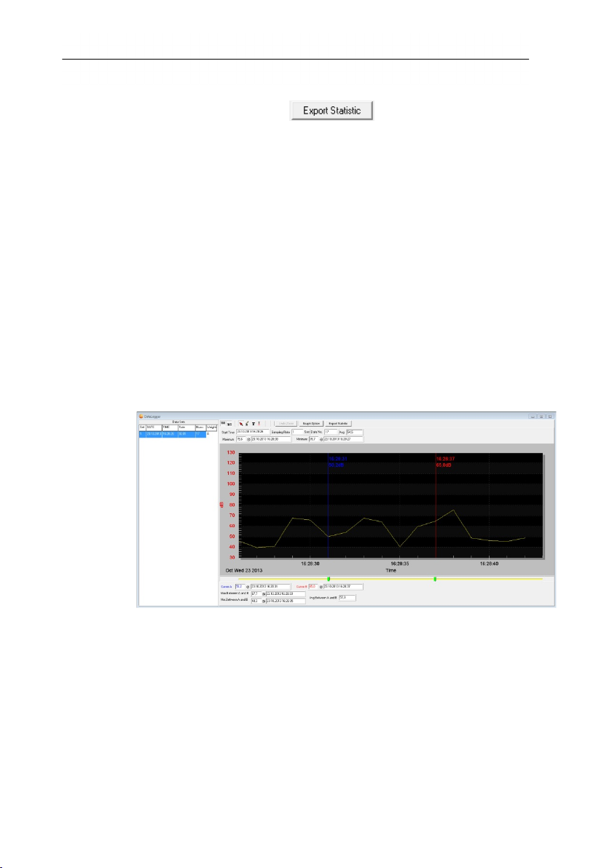Close the DataLogger window

pos(550,416)
